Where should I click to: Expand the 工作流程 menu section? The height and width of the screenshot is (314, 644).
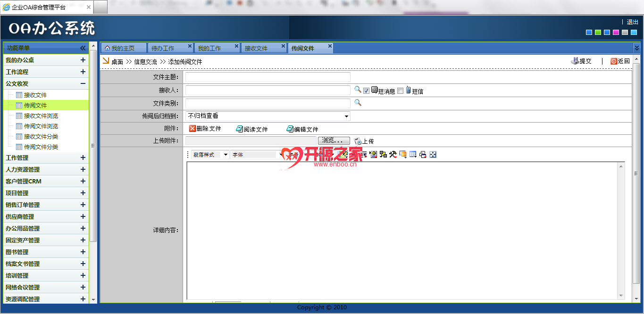[x=83, y=72]
